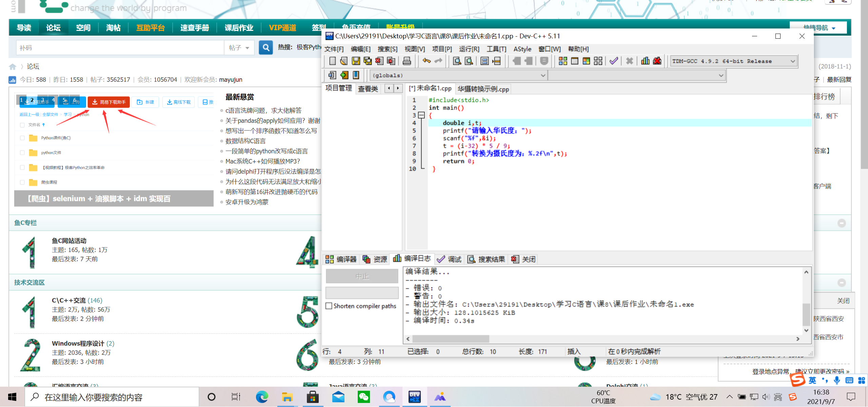Click the Compile & Run icon
This screenshot has width=868, height=407.
click(587, 61)
